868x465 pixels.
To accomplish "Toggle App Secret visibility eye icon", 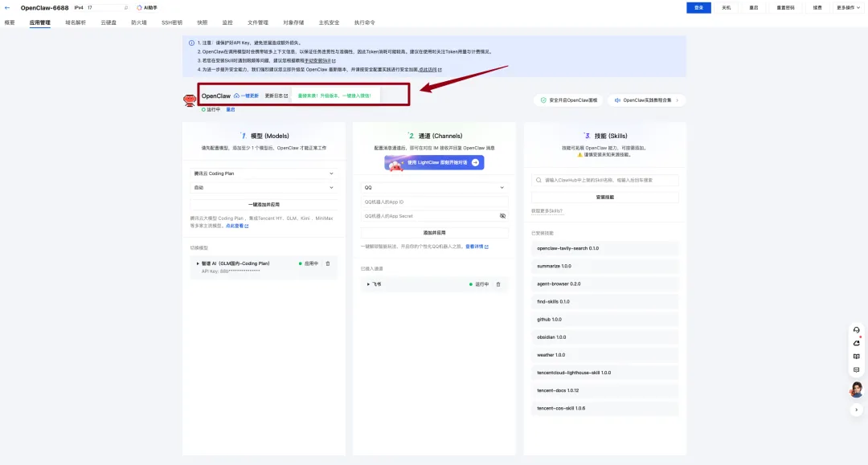I will (x=502, y=216).
